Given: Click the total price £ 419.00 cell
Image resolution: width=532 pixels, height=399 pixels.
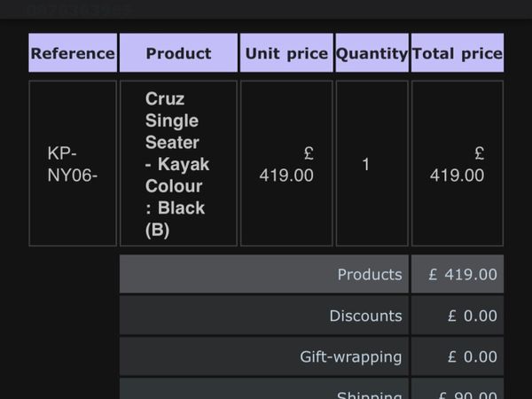Looking at the screenshot, I should (458, 163).
